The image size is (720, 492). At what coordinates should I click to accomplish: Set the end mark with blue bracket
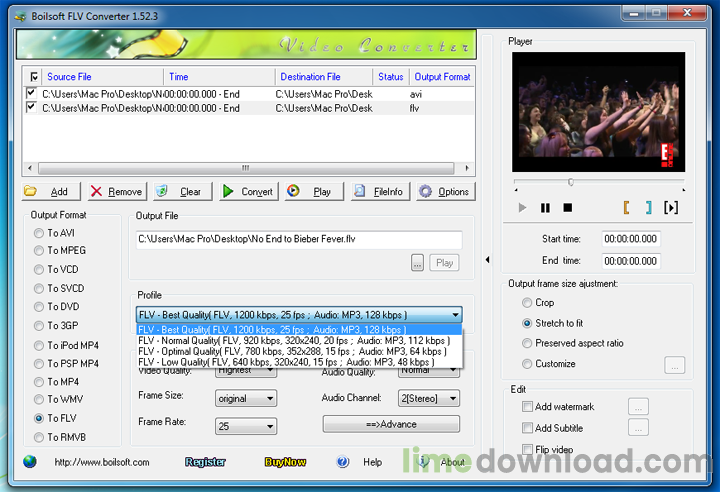point(648,208)
